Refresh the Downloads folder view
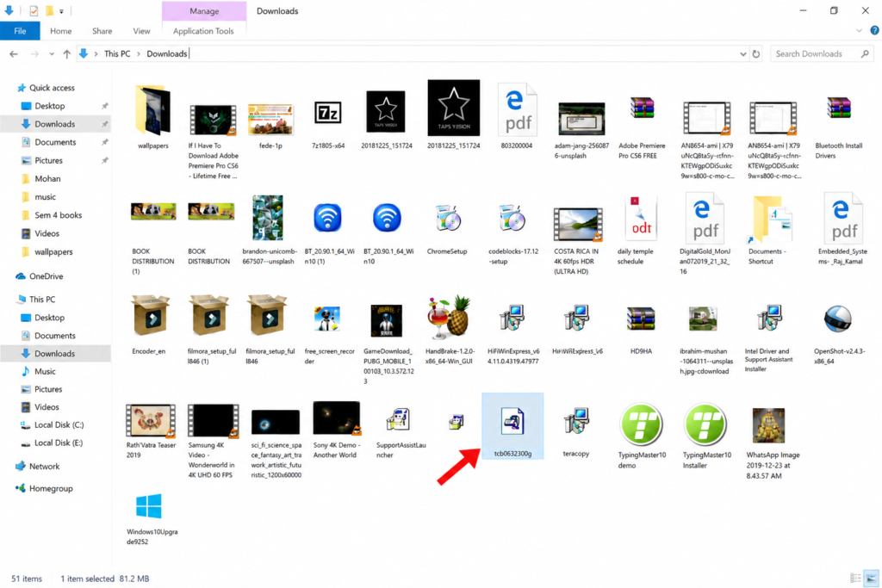This screenshot has height=588, width=882. tap(756, 54)
